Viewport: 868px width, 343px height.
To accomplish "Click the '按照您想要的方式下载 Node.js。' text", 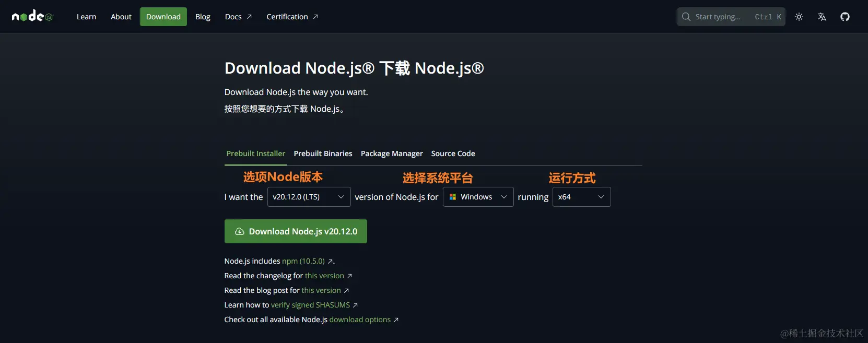I will click(x=285, y=109).
